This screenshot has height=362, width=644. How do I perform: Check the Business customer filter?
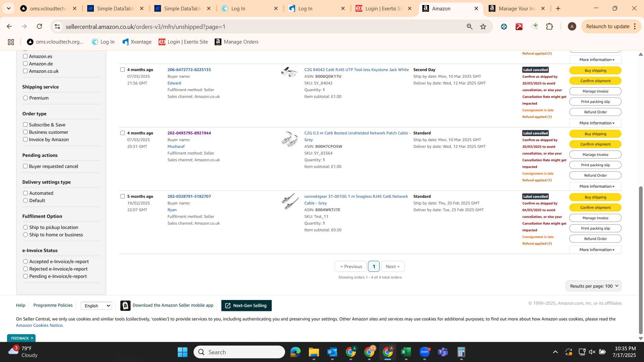[25, 132]
